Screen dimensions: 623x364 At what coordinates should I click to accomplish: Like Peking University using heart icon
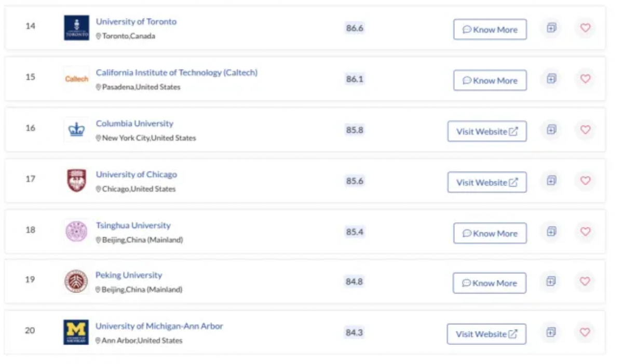pos(585,281)
